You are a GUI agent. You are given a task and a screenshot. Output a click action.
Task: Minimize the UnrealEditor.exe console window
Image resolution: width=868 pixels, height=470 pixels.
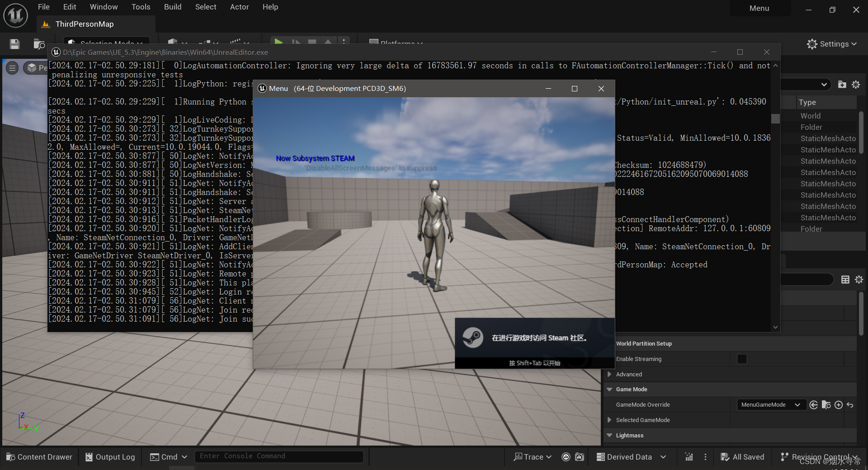click(x=714, y=52)
